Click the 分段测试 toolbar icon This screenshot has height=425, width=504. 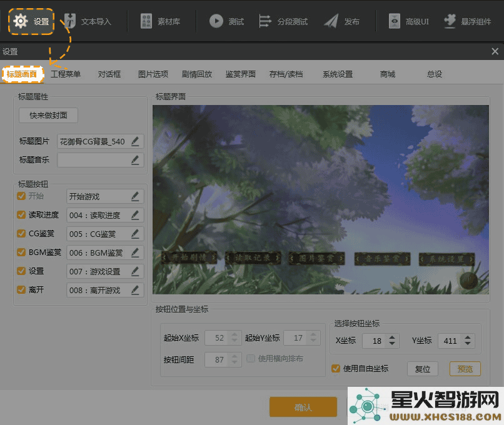pyautogui.click(x=265, y=21)
